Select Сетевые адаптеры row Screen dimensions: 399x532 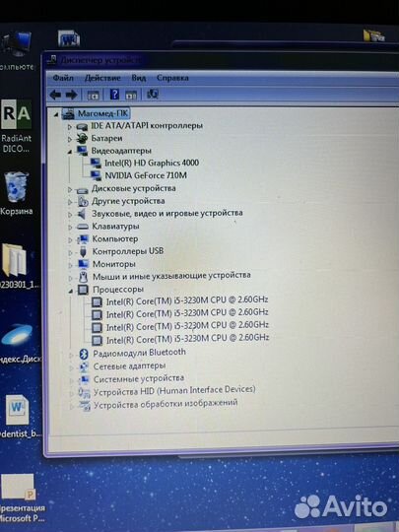tap(129, 366)
